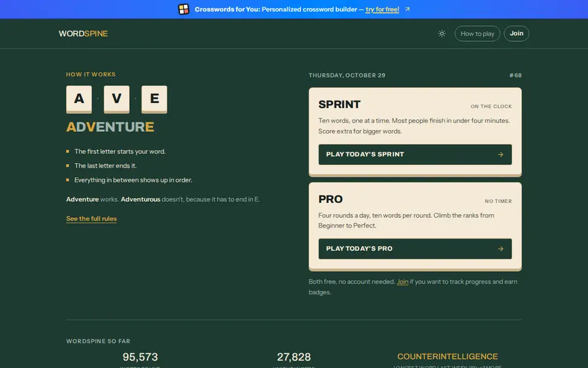Click 'Everything in between shows up in order' rule
Viewport: 588px width, 368px height.
(x=133, y=180)
